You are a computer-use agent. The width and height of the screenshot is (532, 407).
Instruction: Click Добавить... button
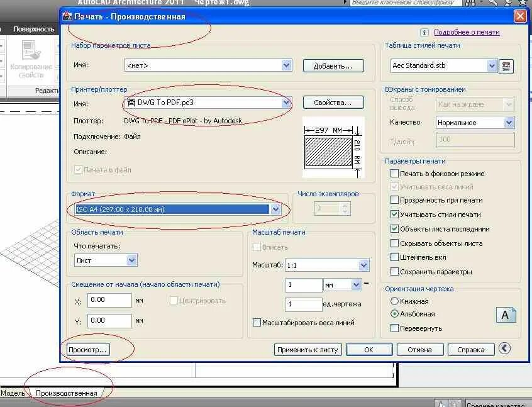point(333,66)
